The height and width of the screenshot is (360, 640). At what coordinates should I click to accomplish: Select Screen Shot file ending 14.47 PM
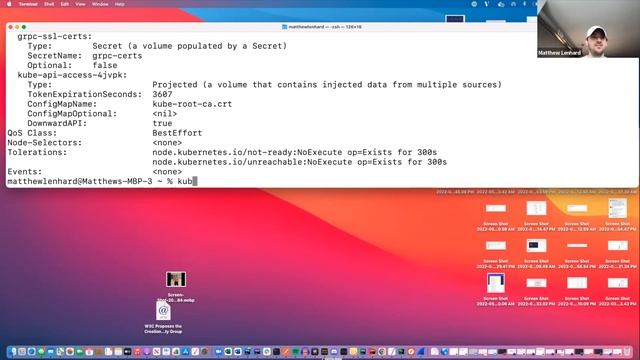pos(536,215)
